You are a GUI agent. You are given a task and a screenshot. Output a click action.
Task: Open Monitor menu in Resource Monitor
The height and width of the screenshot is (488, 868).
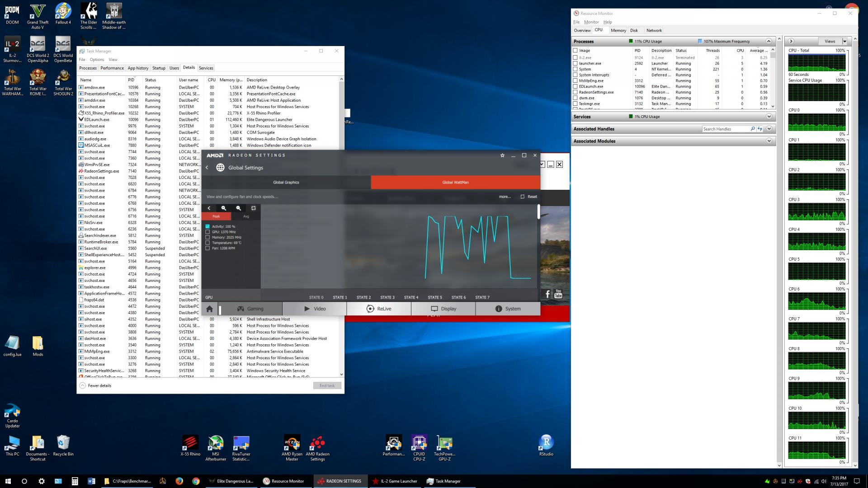click(x=591, y=22)
